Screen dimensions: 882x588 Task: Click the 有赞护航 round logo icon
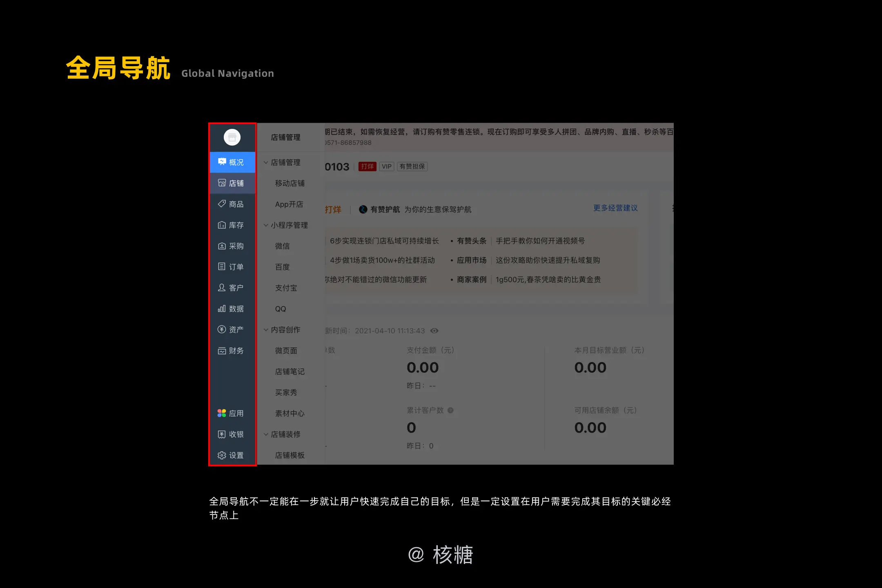[363, 209]
